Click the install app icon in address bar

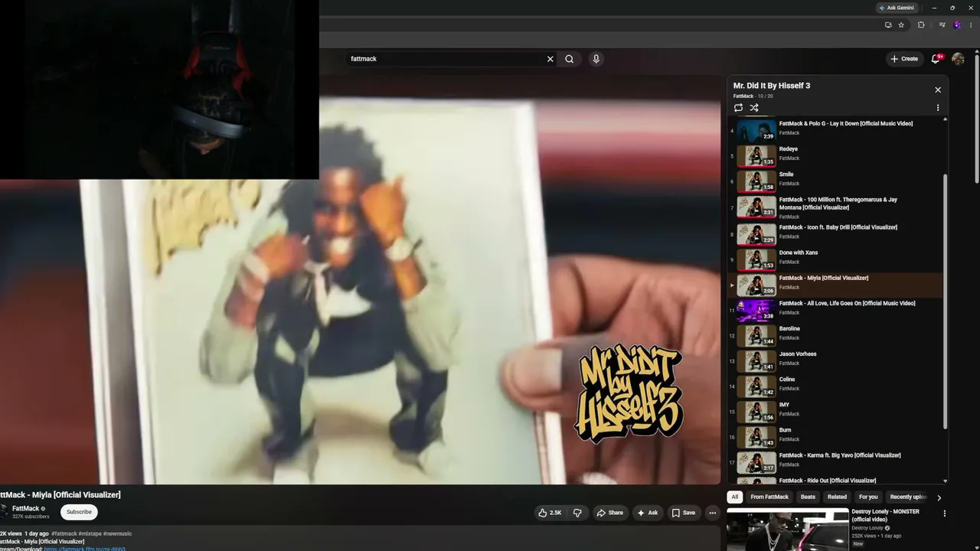tap(888, 25)
